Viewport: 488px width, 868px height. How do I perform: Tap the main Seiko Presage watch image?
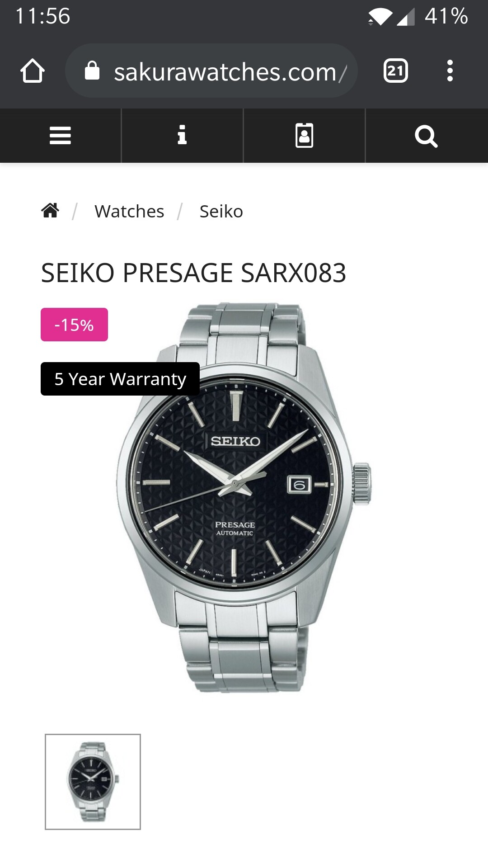click(x=244, y=497)
